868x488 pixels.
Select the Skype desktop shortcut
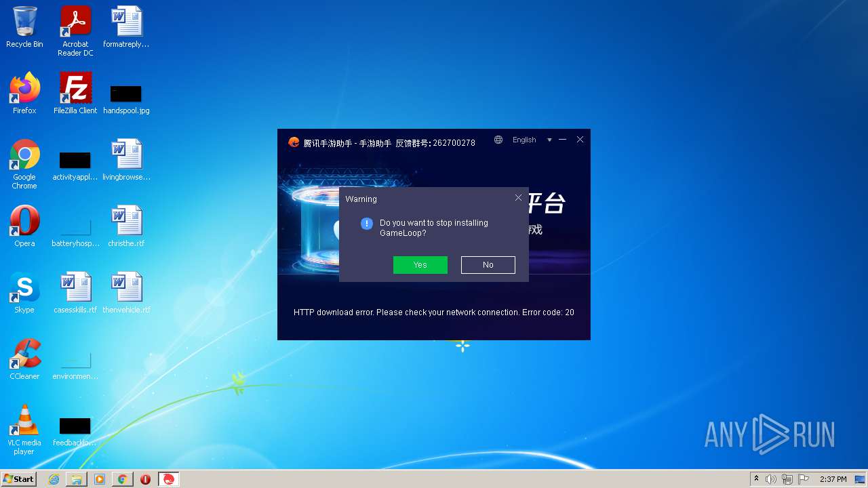coord(24,293)
